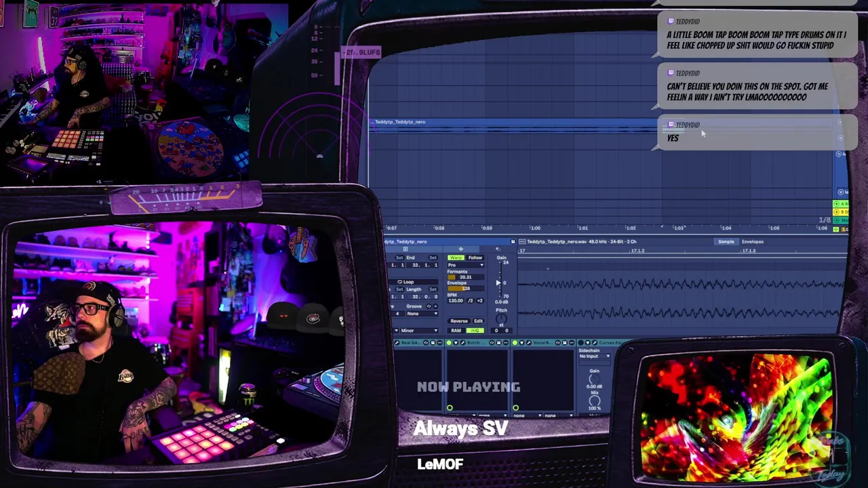Click the 1:03 marker on the time ruler
This screenshot has height=488, width=868.
pyautogui.click(x=679, y=228)
